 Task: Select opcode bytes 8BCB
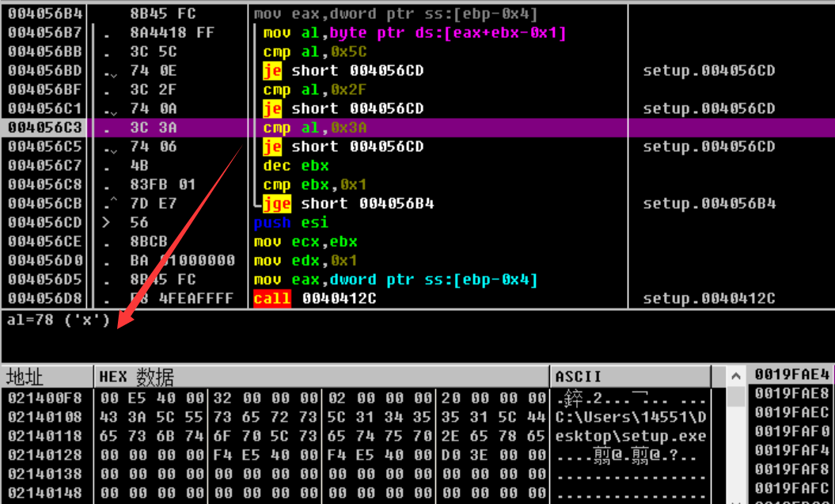[149, 241]
